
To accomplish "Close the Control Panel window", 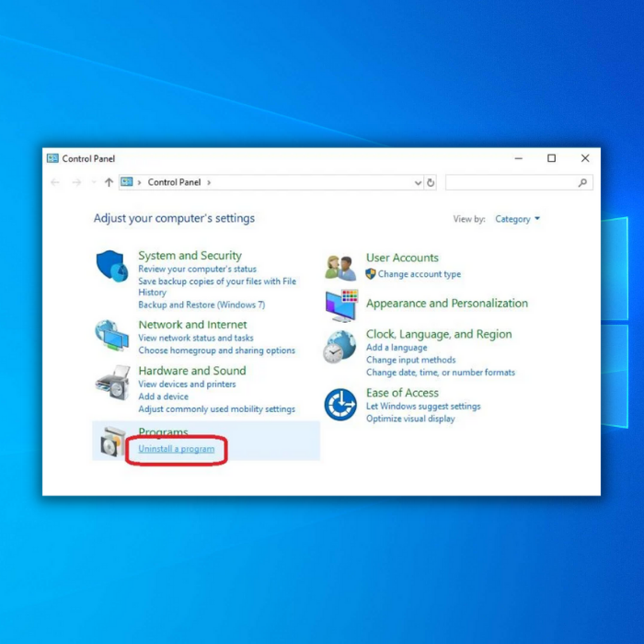I will coord(585,158).
